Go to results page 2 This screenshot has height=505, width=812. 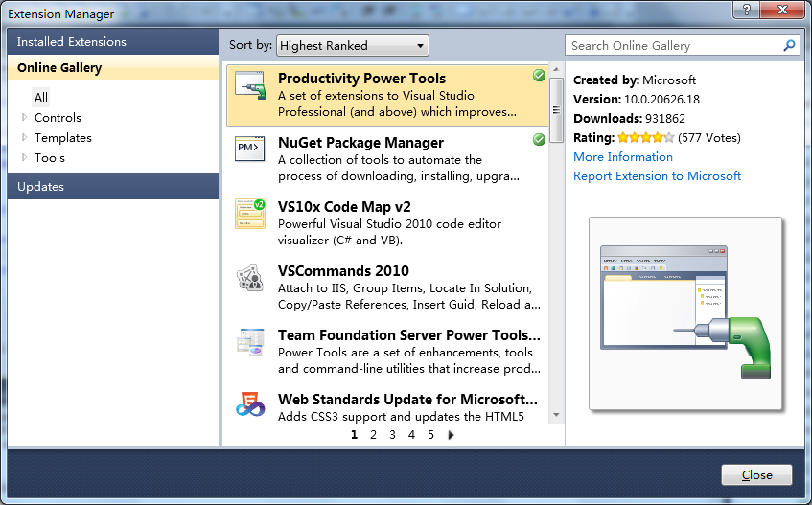pos(373,435)
